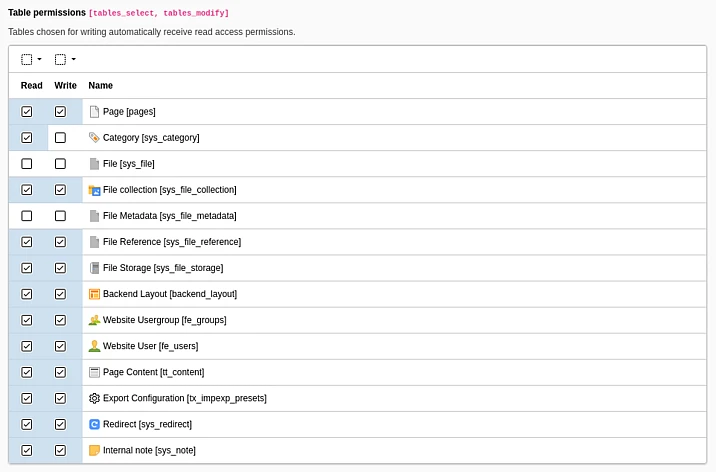
Task: Toggle Read checkbox for File Metadata
Action: (x=27, y=216)
